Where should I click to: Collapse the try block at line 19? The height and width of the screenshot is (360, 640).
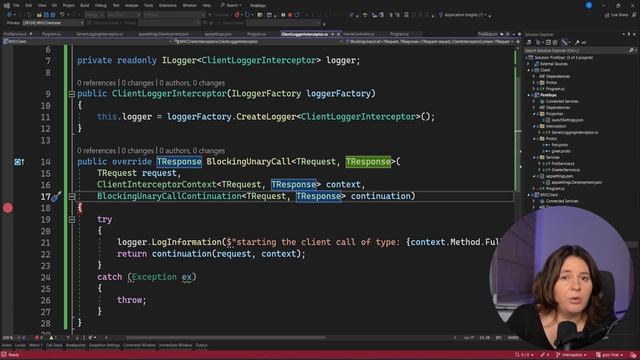coord(71,220)
